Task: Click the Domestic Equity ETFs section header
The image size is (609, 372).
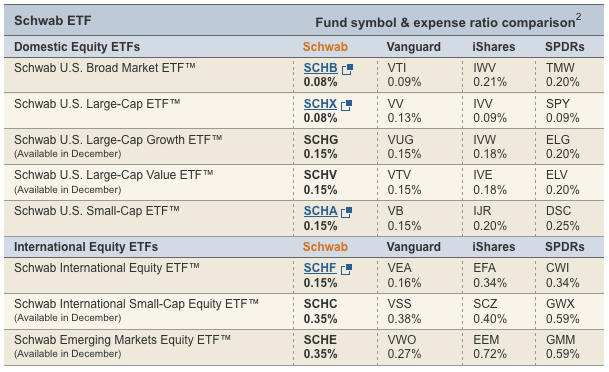Action: click(x=77, y=47)
